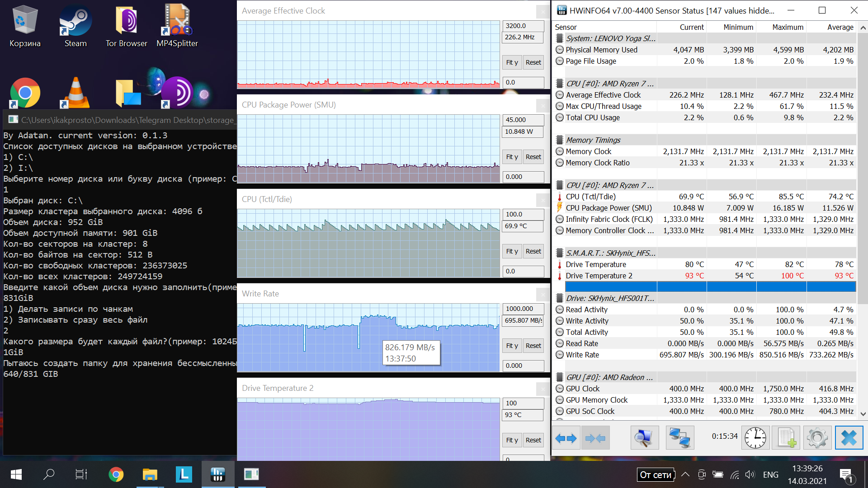Click Reset on CPU Package Power graph

pos(533,157)
